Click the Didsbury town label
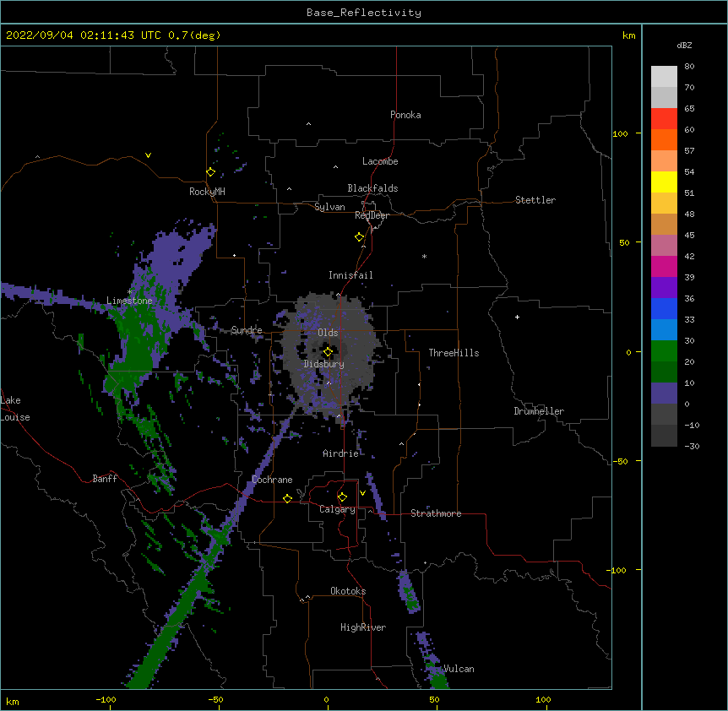 324,364
